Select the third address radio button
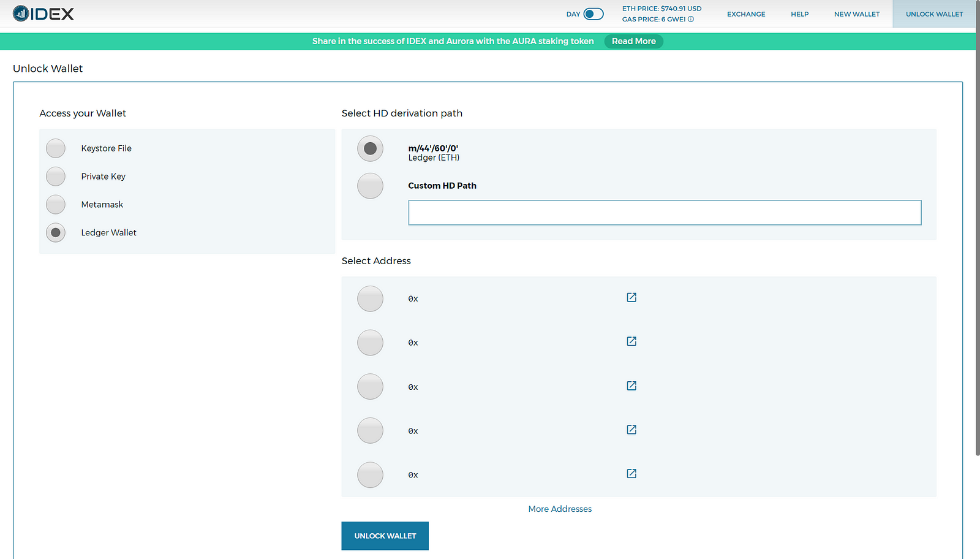 371,387
